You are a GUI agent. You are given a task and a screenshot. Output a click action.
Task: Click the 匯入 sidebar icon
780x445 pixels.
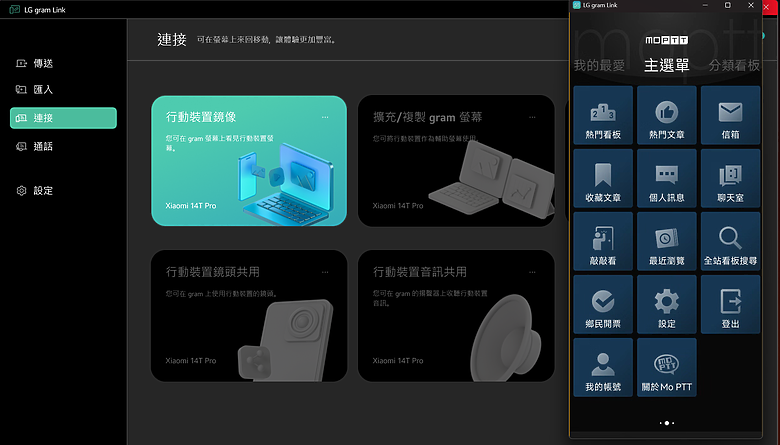(x=21, y=89)
